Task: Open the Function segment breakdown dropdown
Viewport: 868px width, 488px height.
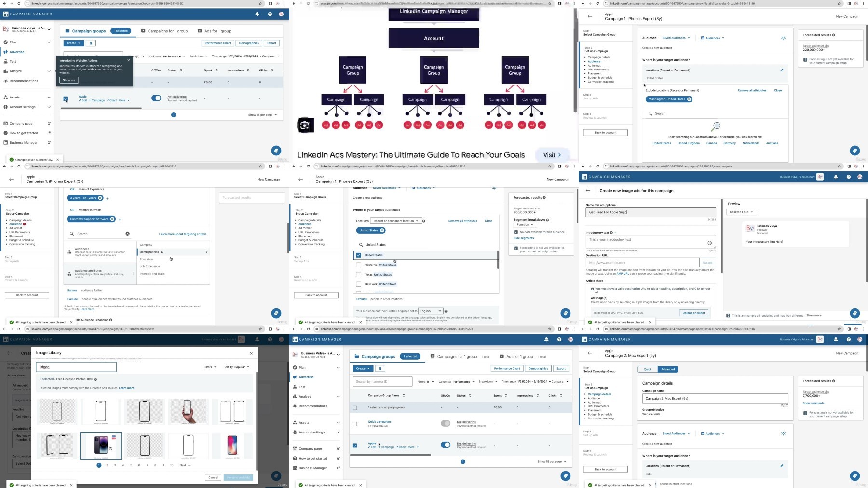Action: click(525, 225)
